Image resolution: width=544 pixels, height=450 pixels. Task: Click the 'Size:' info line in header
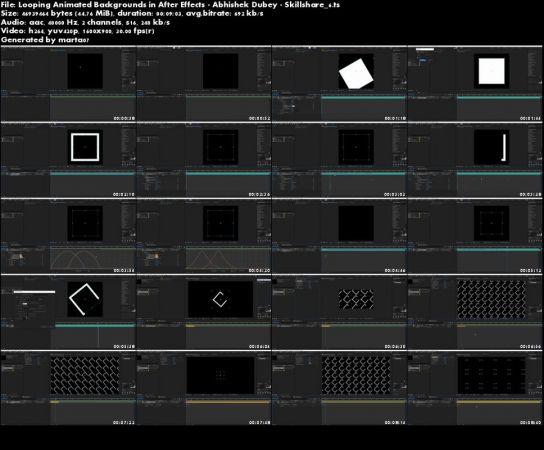tap(132, 13)
